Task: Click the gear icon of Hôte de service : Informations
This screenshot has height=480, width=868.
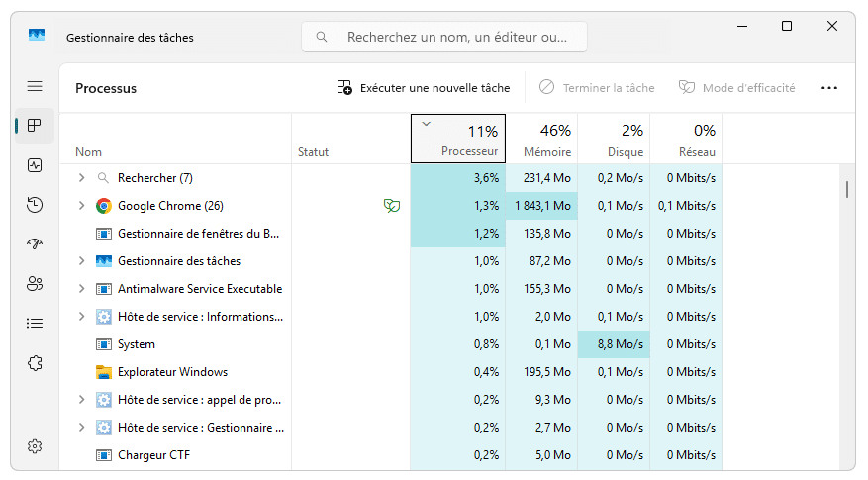Action: tap(104, 317)
